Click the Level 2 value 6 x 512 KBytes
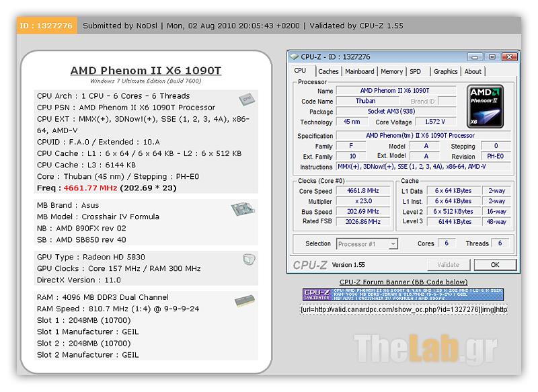 click(x=453, y=211)
